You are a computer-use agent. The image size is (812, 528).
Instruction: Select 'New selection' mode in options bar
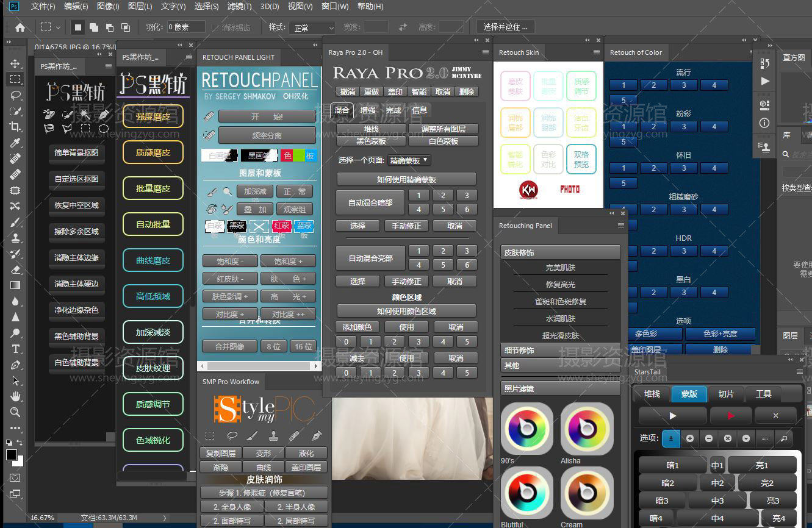tap(78, 27)
